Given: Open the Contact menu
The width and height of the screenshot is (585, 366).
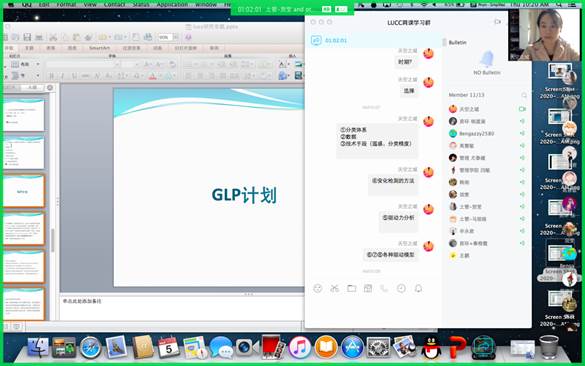Looking at the screenshot, I should 114,4.
